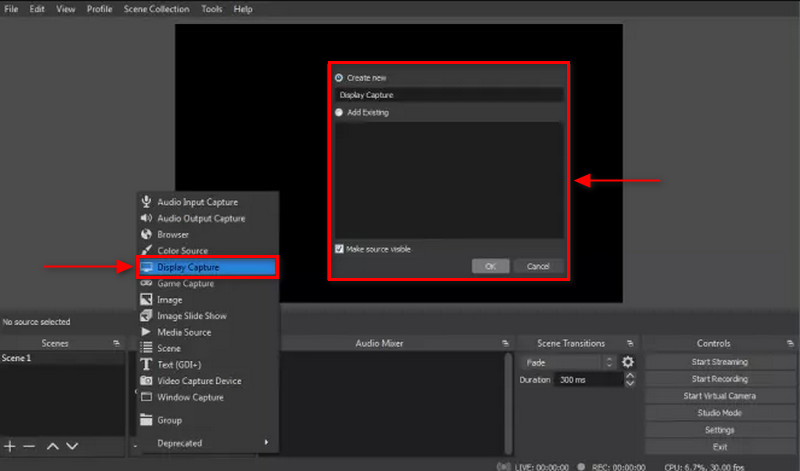Undock the Scenes panel
800x471 pixels.
(x=116, y=343)
